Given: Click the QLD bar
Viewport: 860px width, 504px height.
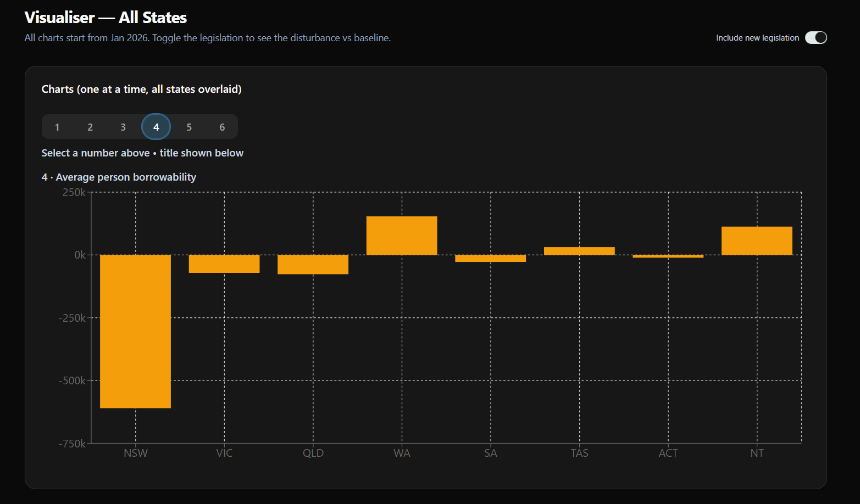Looking at the screenshot, I should pyautogui.click(x=313, y=264).
